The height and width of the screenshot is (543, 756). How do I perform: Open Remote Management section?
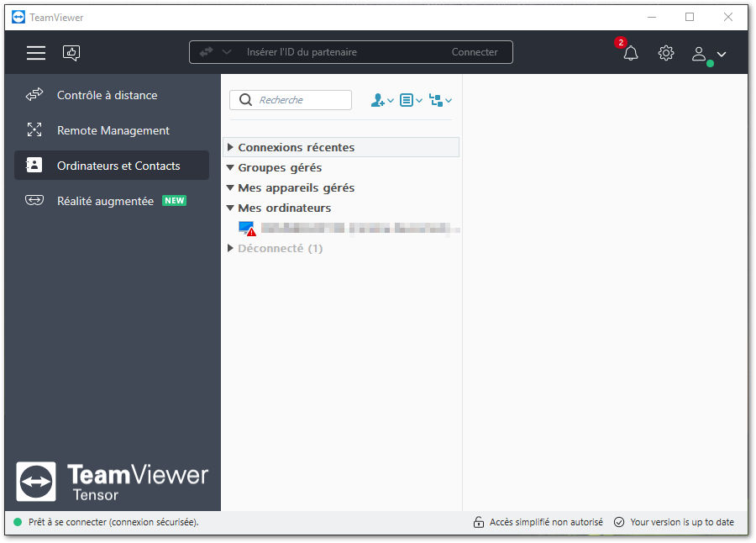coord(112,130)
